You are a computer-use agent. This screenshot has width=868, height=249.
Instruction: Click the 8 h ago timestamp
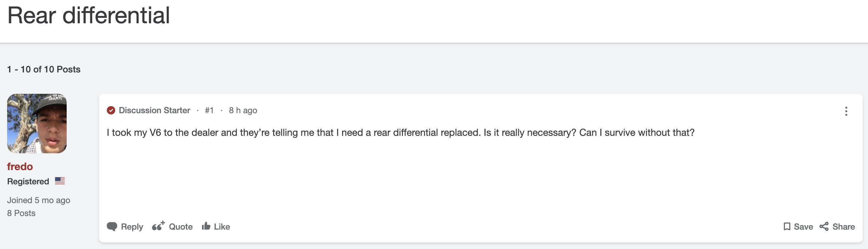[x=243, y=110]
